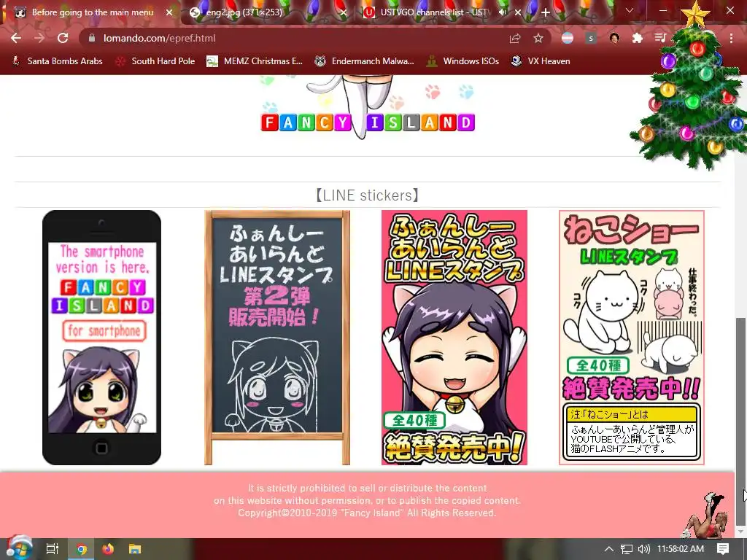Open the VX Heaven bookmark

(x=541, y=61)
